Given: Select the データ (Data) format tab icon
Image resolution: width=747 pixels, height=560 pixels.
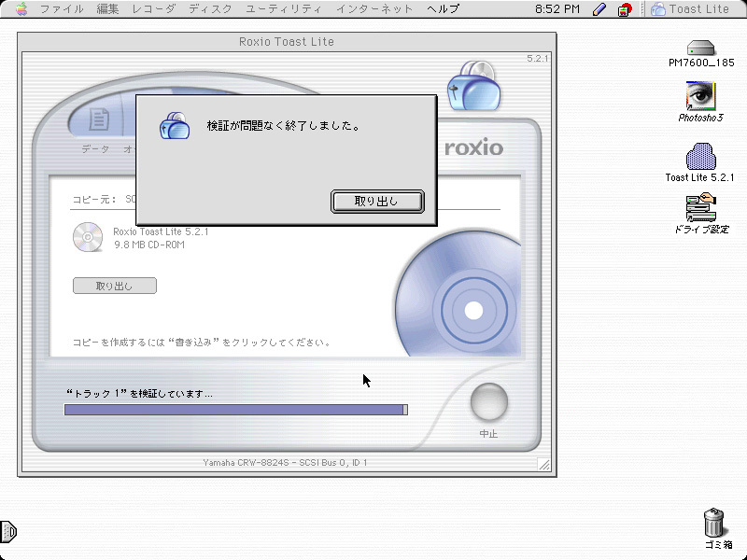Looking at the screenshot, I should pyautogui.click(x=96, y=121).
